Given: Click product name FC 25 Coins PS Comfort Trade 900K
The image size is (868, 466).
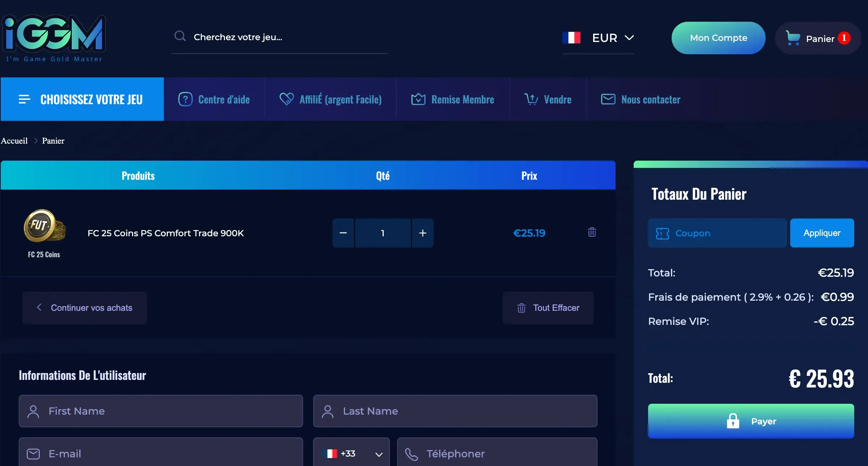Looking at the screenshot, I should [x=166, y=233].
